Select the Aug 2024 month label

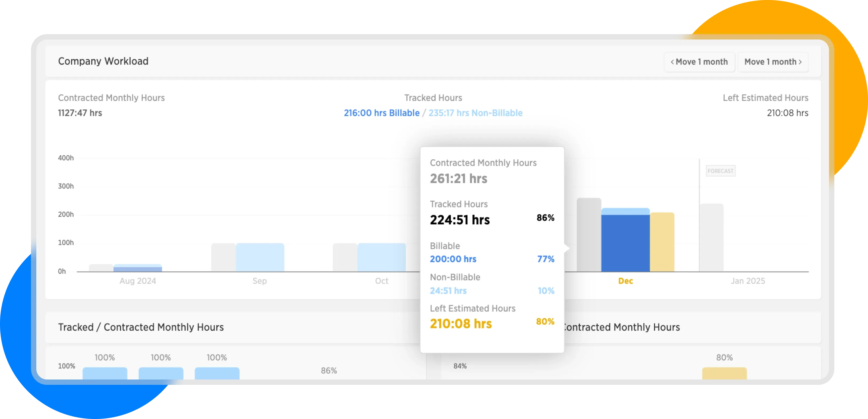[138, 281]
